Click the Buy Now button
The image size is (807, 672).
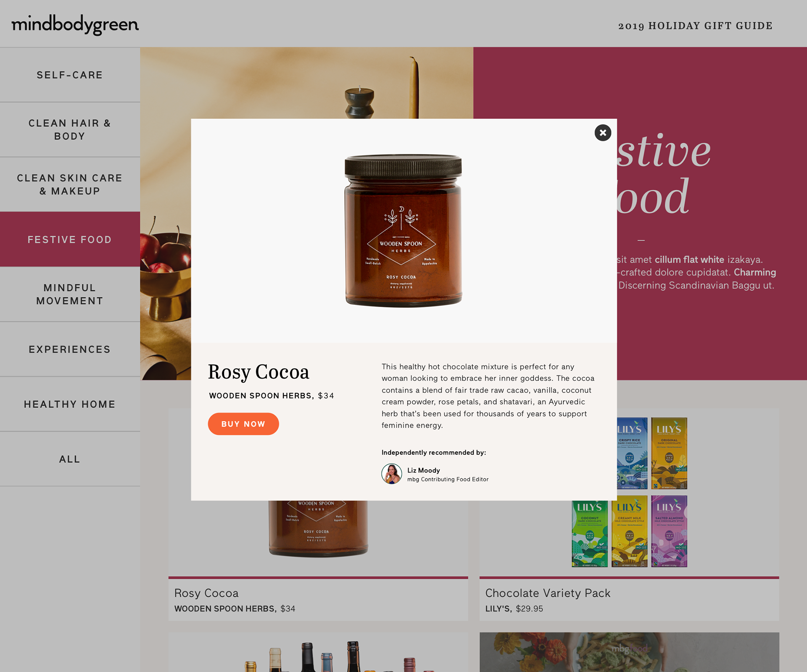[243, 424]
